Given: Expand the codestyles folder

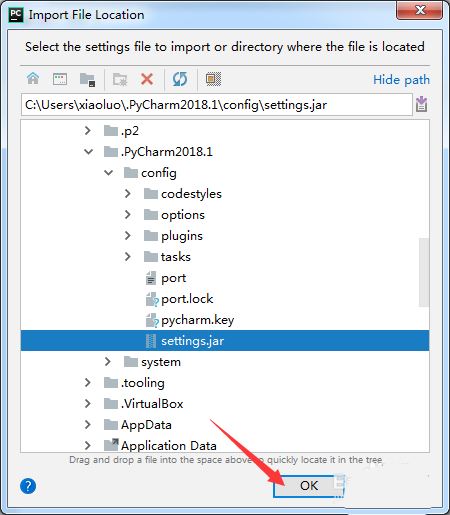Looking at the screenshot, I should tap(128, 194).
